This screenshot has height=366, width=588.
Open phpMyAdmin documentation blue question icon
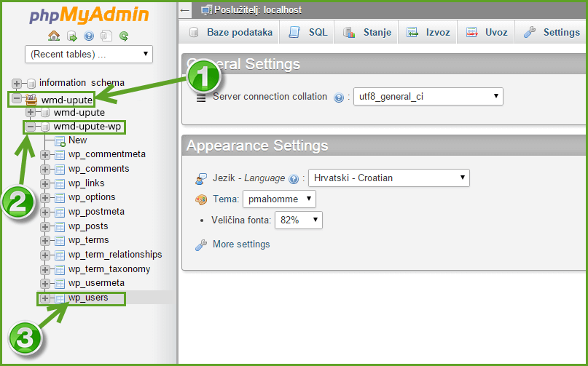(89, 36)
